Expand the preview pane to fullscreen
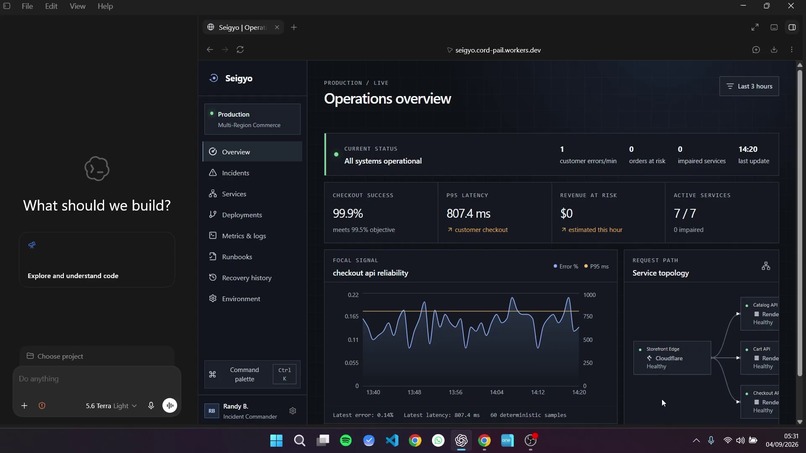This screenshot has width=806, height=453. (x=755, y=27)
